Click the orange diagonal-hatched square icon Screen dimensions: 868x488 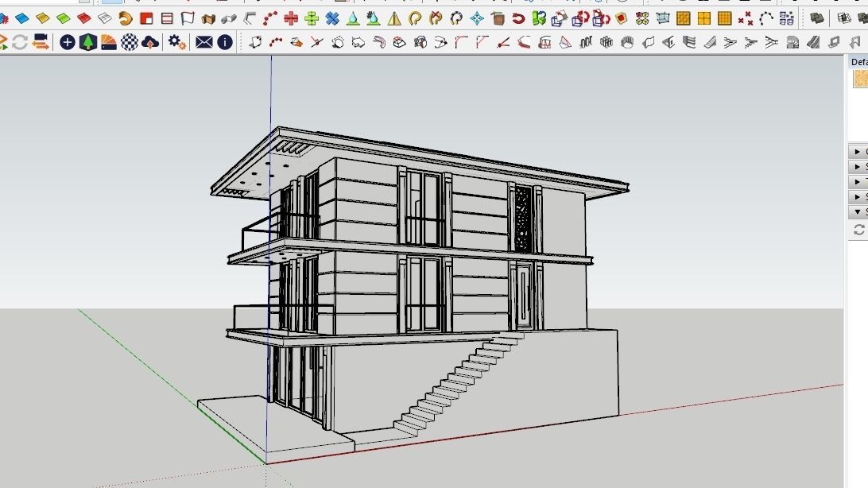pos(683,19)
